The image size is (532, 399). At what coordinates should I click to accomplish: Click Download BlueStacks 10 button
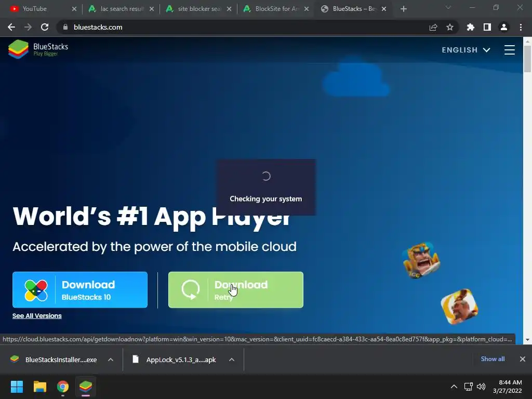click(80, 290)
